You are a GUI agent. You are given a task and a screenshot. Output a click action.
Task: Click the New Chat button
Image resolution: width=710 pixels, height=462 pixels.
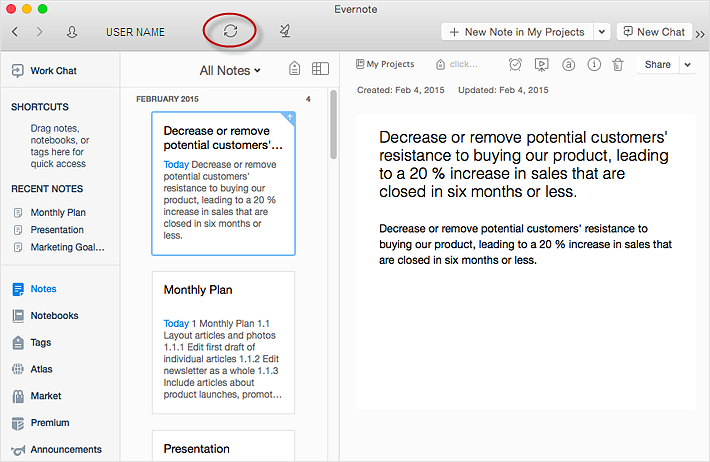pos(655,32)
